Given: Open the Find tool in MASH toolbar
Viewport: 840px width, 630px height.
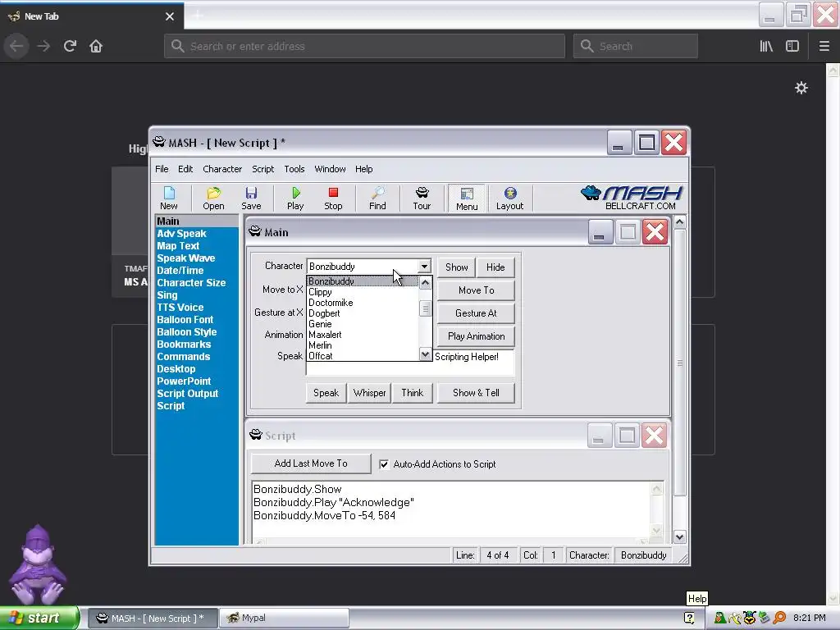Looking at the screenshot, I should 377,198.
